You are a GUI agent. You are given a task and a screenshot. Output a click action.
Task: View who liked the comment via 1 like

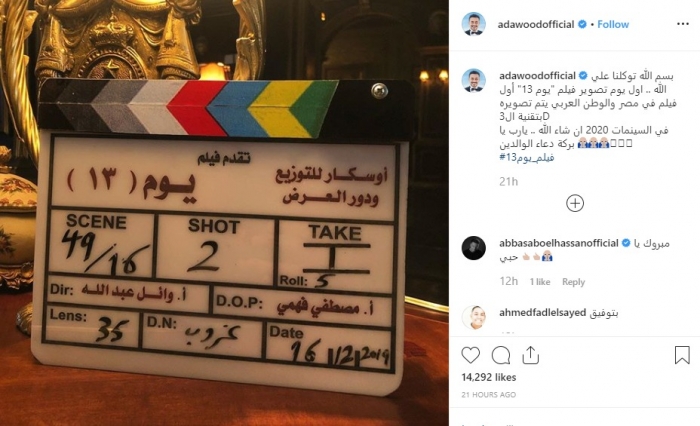tap(540, 282)
